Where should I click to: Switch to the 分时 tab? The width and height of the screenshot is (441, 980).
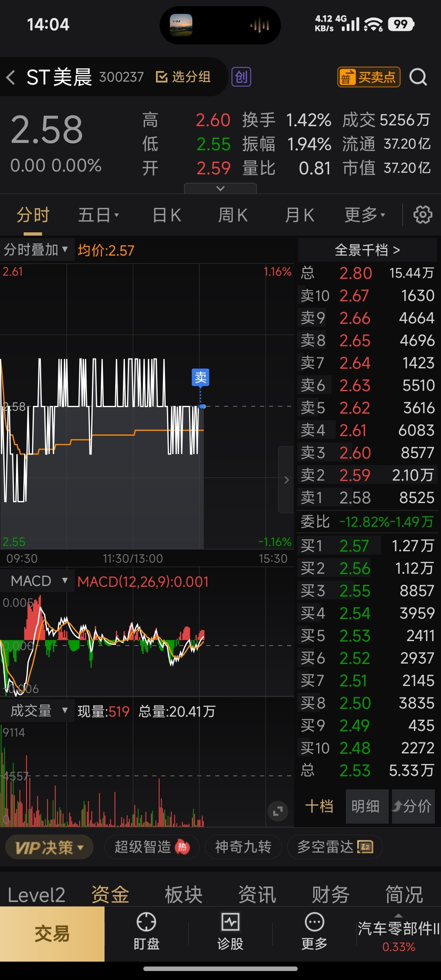click(33, 215)
